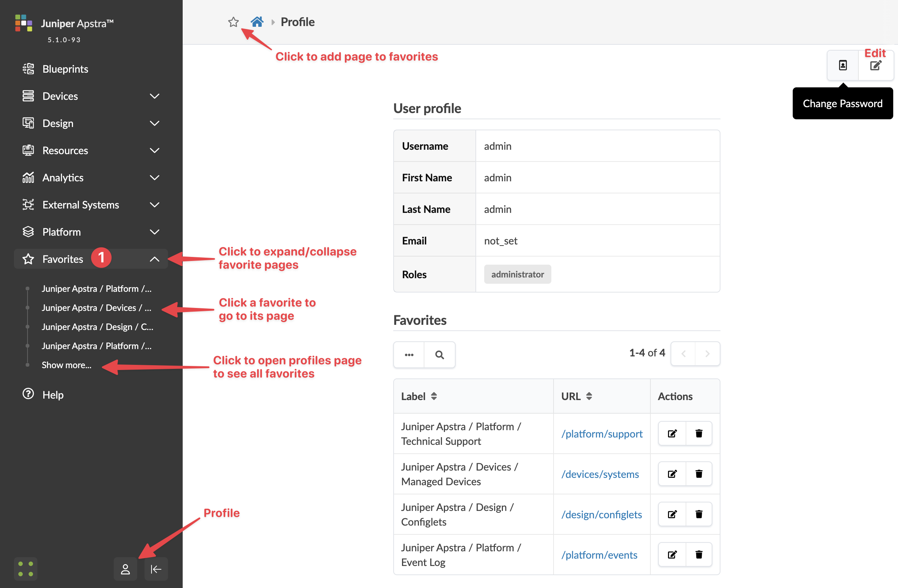The image size is (898, 588).
Task: Collapse the sidebar with the arrow icon
Action: point(156,569)
